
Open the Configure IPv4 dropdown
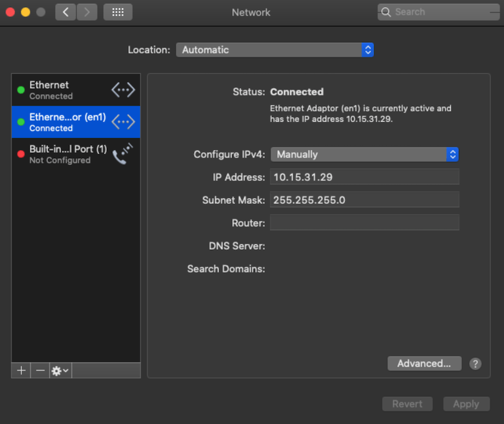point(364,154)
